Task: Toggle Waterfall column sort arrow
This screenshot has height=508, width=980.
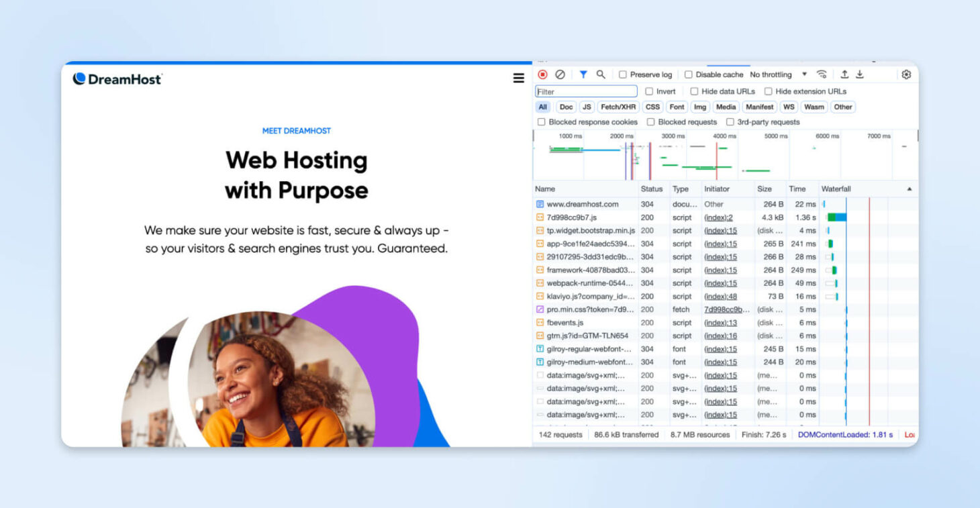Action: [910, 189]
